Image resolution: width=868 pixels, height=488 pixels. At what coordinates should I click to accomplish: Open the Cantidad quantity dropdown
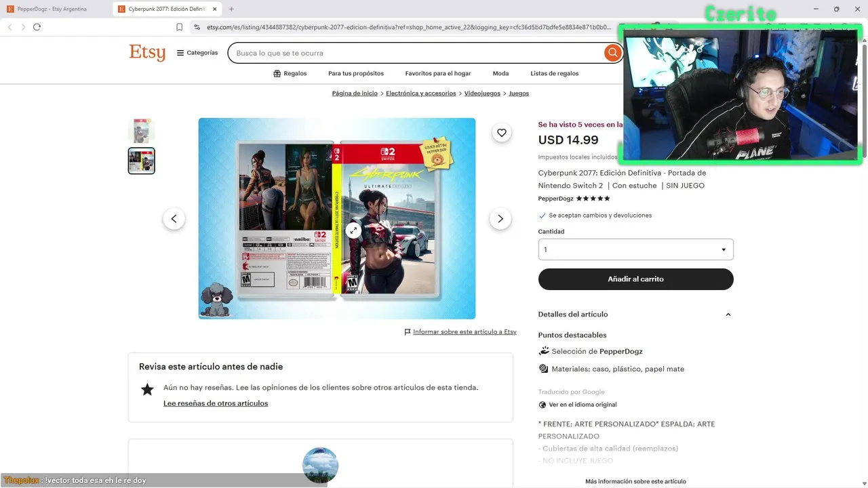635,249
